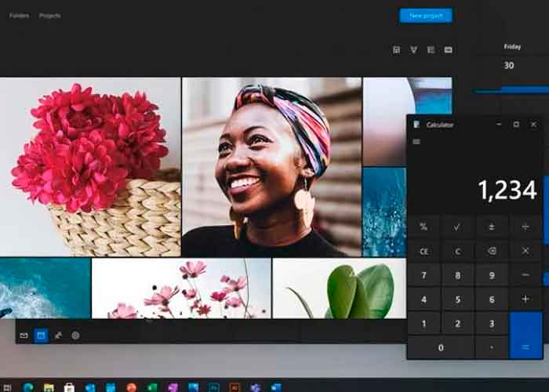Open the Calculator hamburger navigation menu
549x392 pixels.
click(416, 142)
